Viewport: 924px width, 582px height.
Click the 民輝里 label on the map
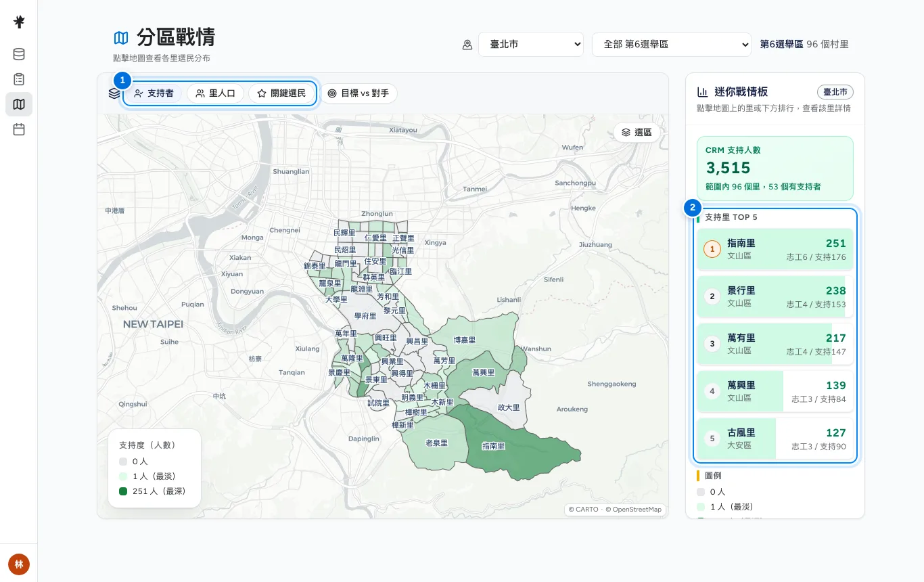click(x=344, y=233)
